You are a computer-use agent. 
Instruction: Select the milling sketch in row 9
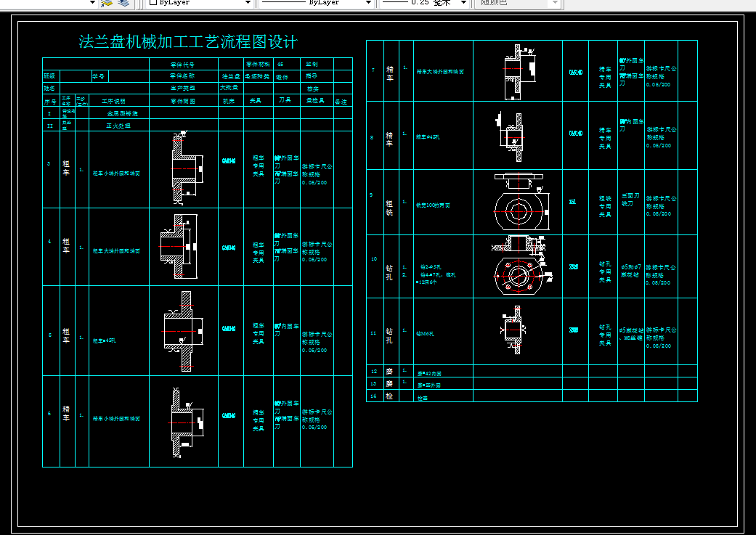(x=521, y=202)
